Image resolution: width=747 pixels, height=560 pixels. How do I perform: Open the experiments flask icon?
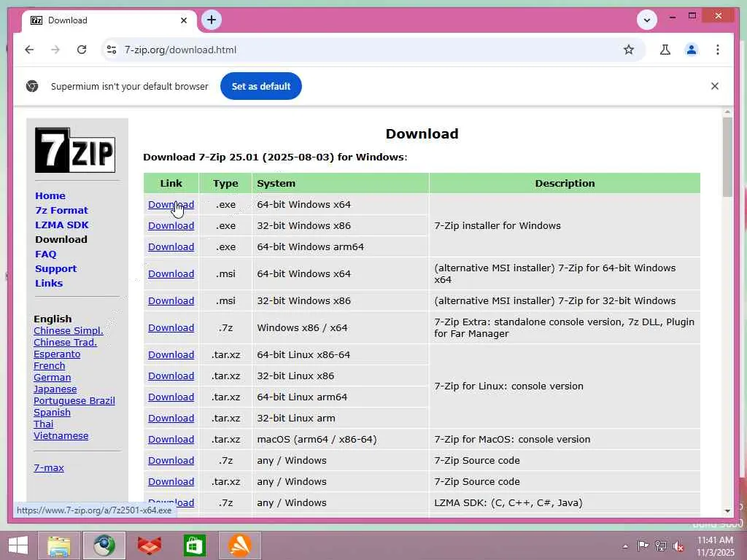click(665, 50)
